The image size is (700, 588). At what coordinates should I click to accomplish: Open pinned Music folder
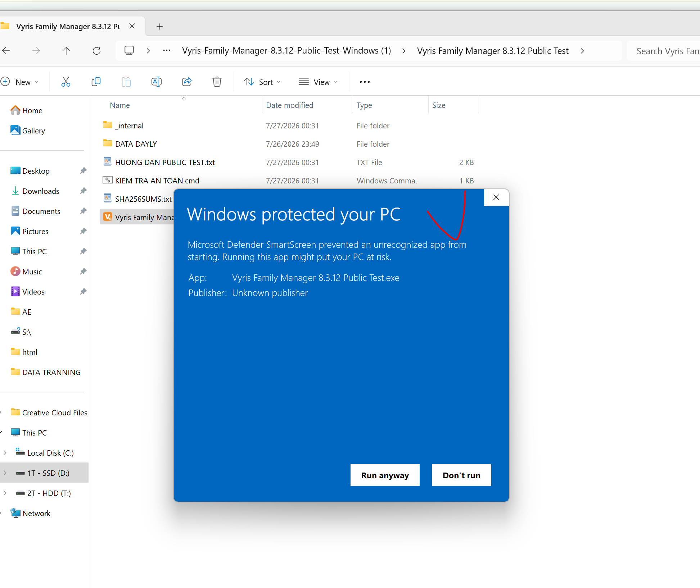click(32, 272)
